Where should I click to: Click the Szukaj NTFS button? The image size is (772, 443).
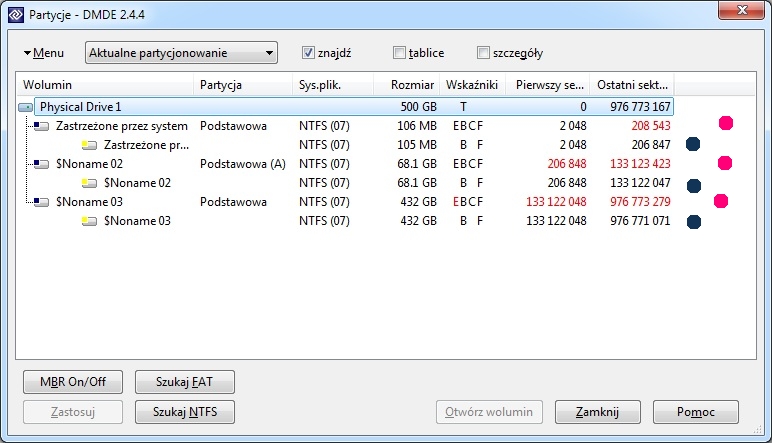click(x=185, y=412)
